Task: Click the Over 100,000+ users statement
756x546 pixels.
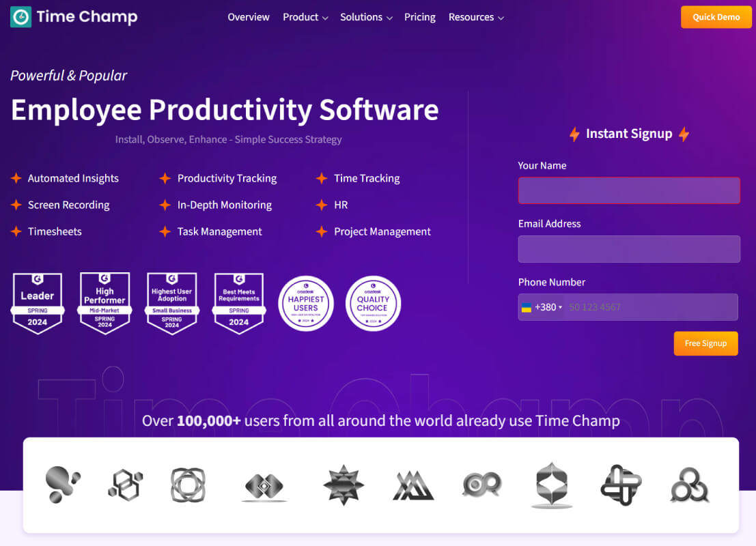Action: [381, 420]
